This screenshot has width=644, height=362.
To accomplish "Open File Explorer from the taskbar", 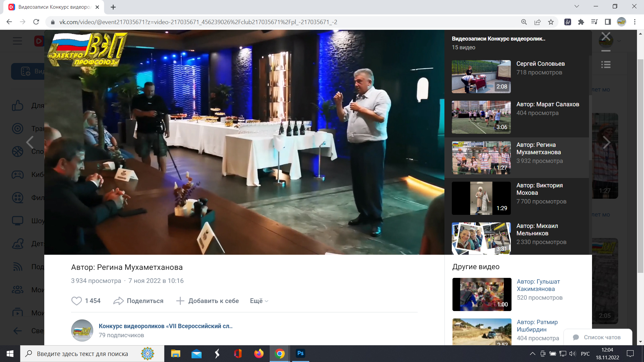I will tap(175, 354).
